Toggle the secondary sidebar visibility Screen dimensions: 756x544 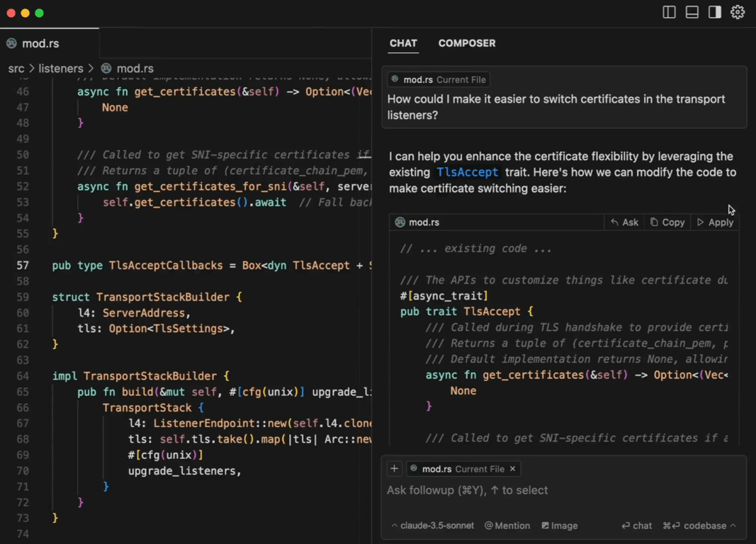[714, 12]
